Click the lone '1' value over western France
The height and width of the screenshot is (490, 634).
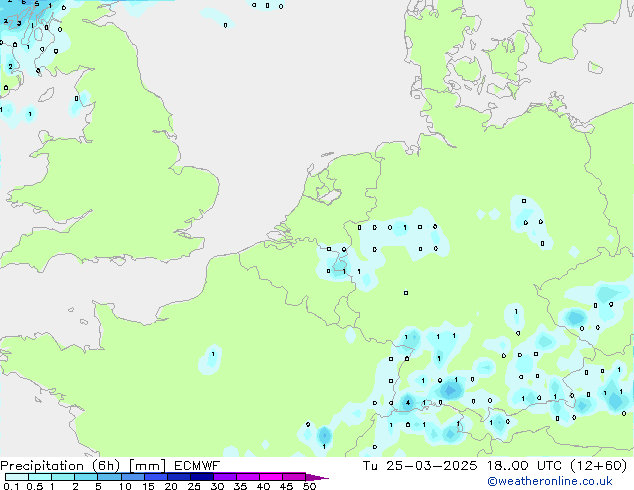pyautogui.click(x=213, y=354)
